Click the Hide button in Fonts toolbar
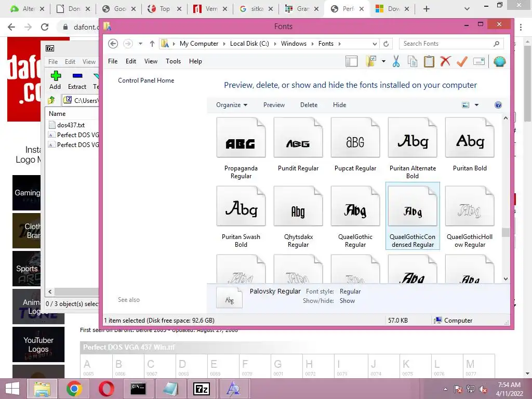Viewport: 532px width, 399px height. pyautogui.click(x=339, y=105)
